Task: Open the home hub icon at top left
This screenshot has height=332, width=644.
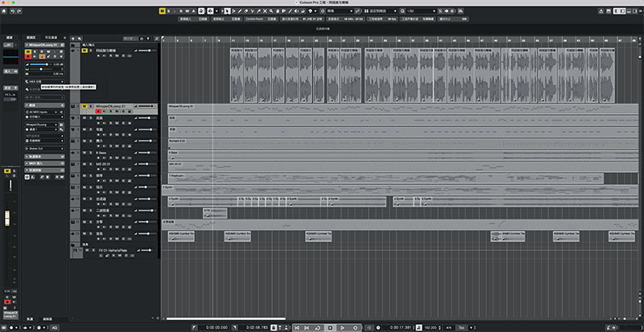Action: click(4, 11)
